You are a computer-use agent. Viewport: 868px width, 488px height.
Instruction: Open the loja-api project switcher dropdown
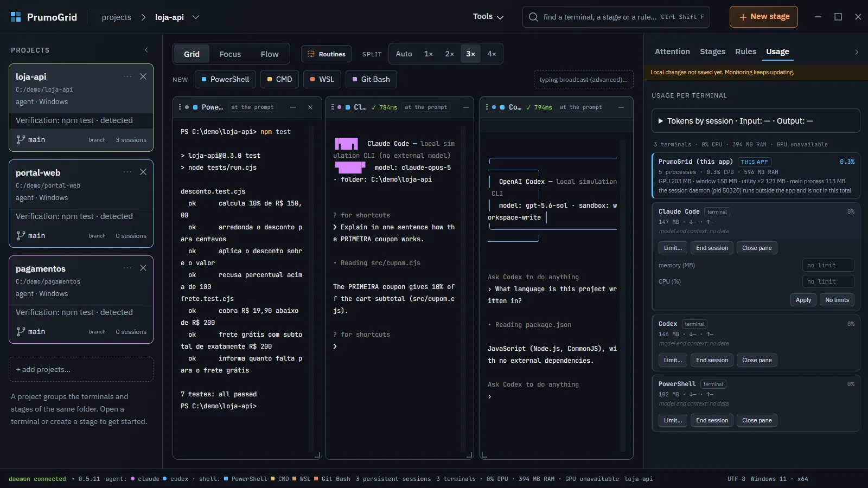click(x=196, y=17)
